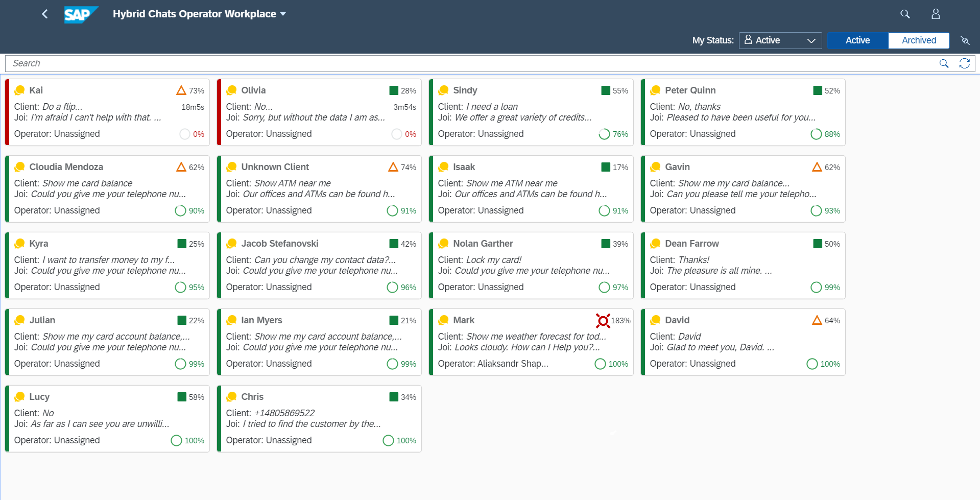Click the chat bubble icon next to Sindy
Viewport: 980px width, 500px height.
click(x=444, y=90)
